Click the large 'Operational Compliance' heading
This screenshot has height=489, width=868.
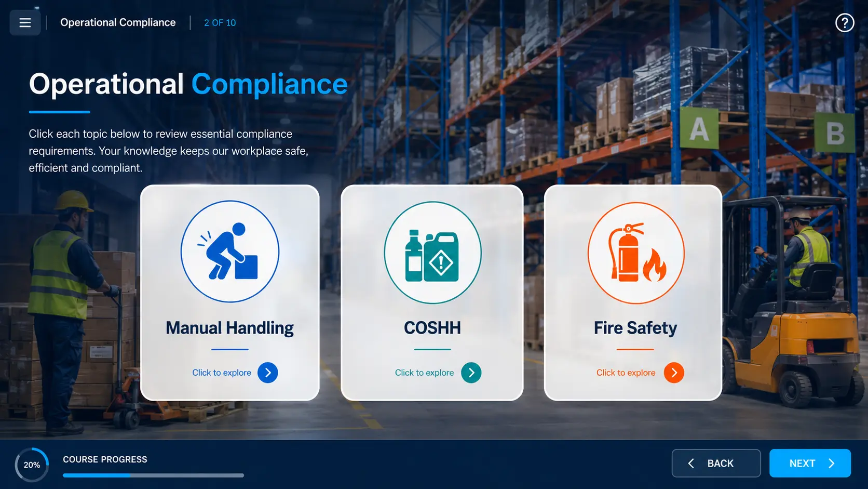[x=188, y=84]
